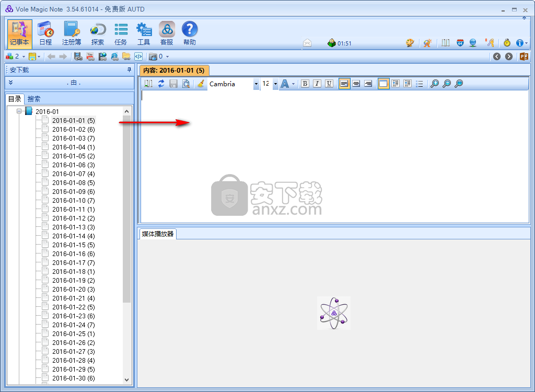The height and width of the screenshot is (392, 535).
Task: Click the increase indent button
Action: click(x=396, y=84)
